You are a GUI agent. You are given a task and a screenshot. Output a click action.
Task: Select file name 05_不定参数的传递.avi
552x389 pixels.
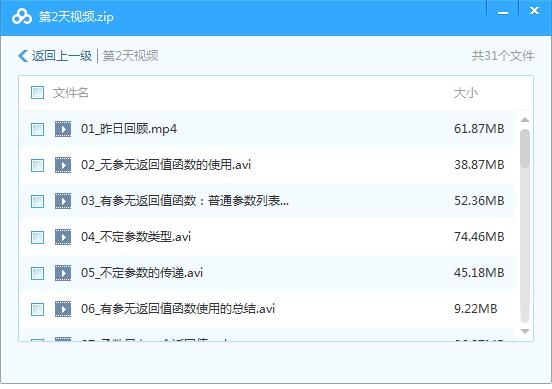(142, 273)
